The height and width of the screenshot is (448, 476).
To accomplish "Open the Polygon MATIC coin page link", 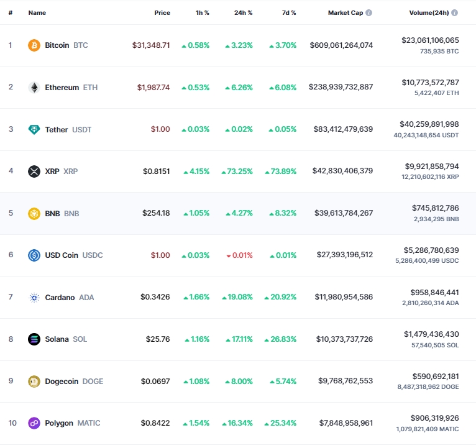I will click(x=73, y=423).
